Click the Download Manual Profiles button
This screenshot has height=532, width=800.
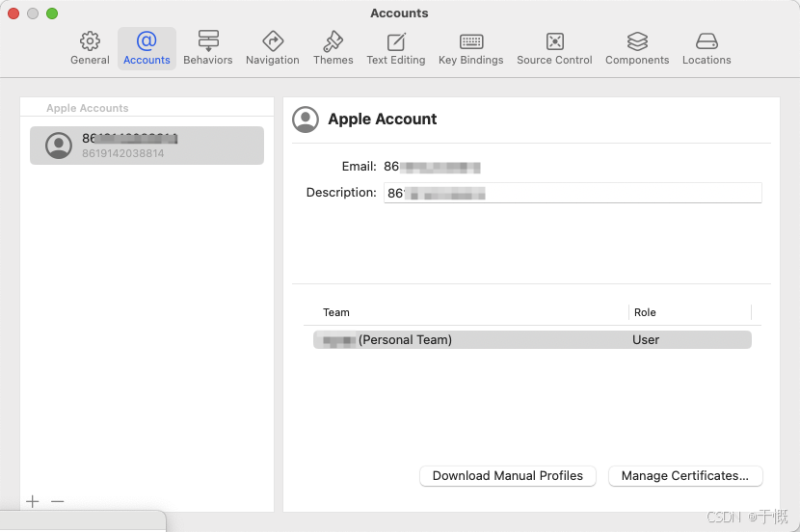(508, 476)
